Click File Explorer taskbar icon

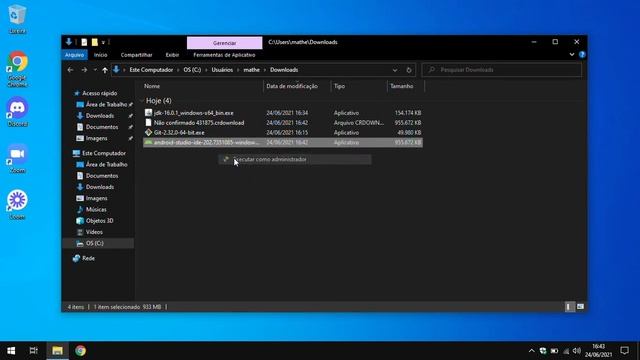coord(57,351)
